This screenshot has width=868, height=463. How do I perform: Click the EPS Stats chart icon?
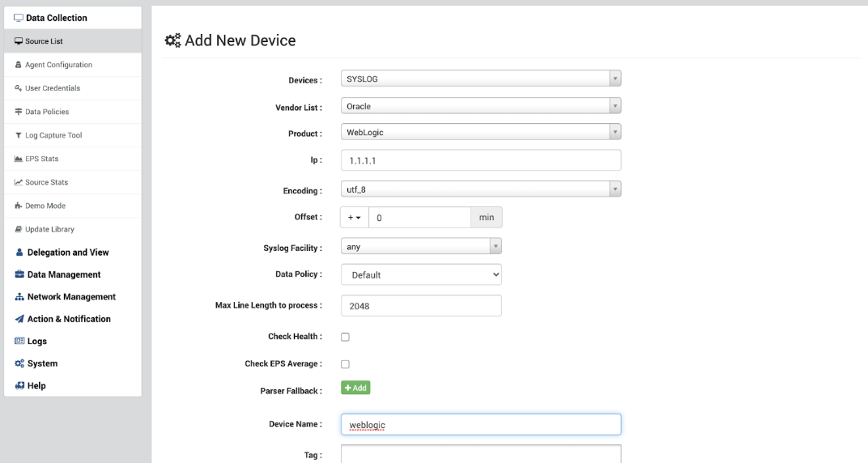coord(19,159)
